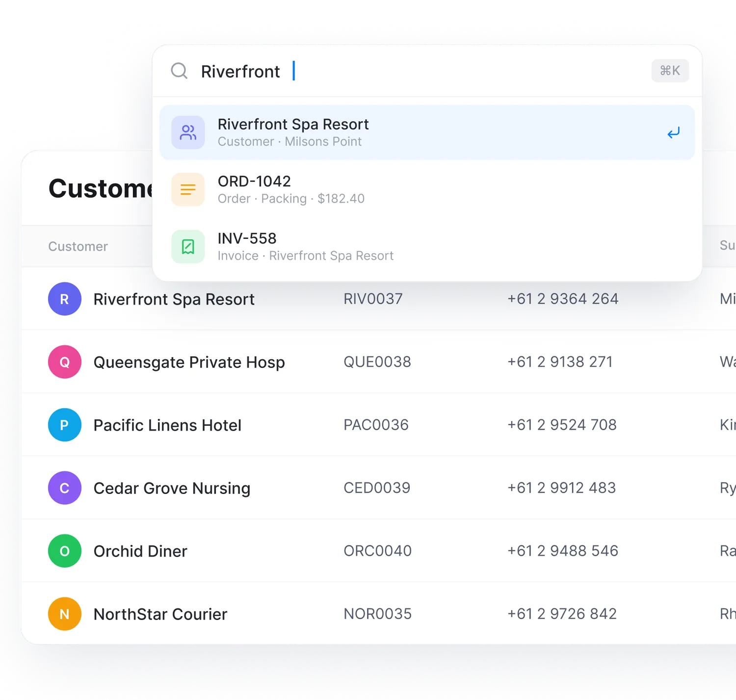Click customer code QUE0038
736x700 pixels.
377,362
